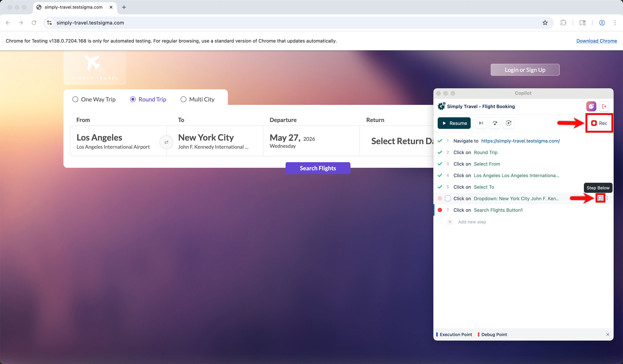Screen dimensions: 623x364
Task: Open the Chrome profile avatar icon
Action: click(x=602, y=23)
